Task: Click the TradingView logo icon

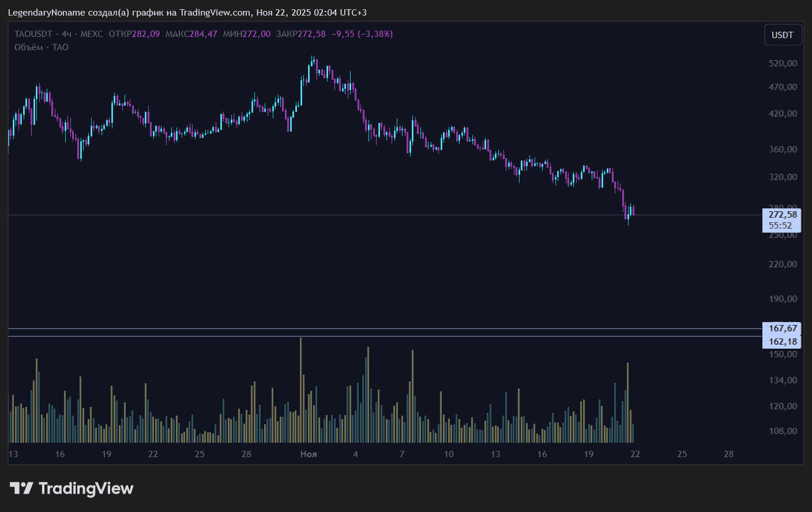Action: (x=21, y=488)
